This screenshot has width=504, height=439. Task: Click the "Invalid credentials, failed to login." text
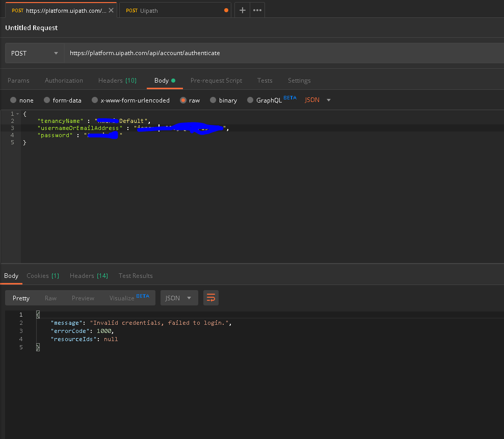point(159,323)
